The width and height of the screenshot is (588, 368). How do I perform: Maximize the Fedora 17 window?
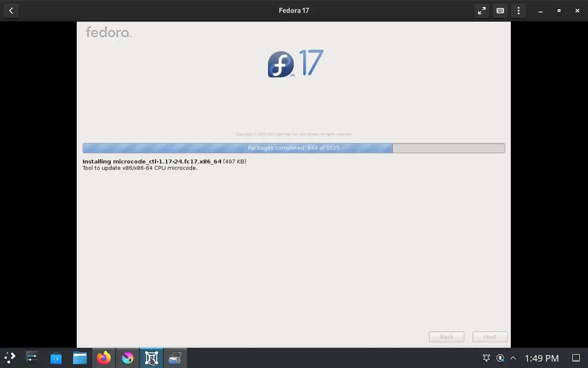pos(559,11)
